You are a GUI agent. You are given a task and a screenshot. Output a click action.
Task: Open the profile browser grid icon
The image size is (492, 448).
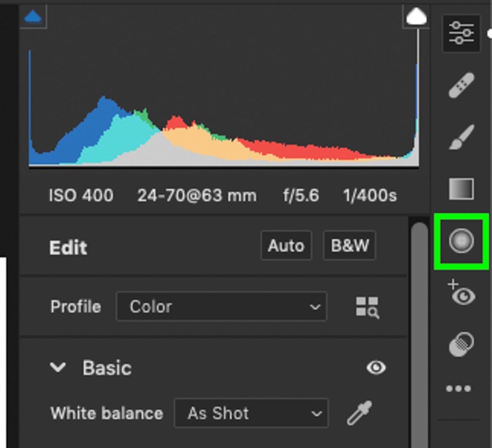(367, 307)
